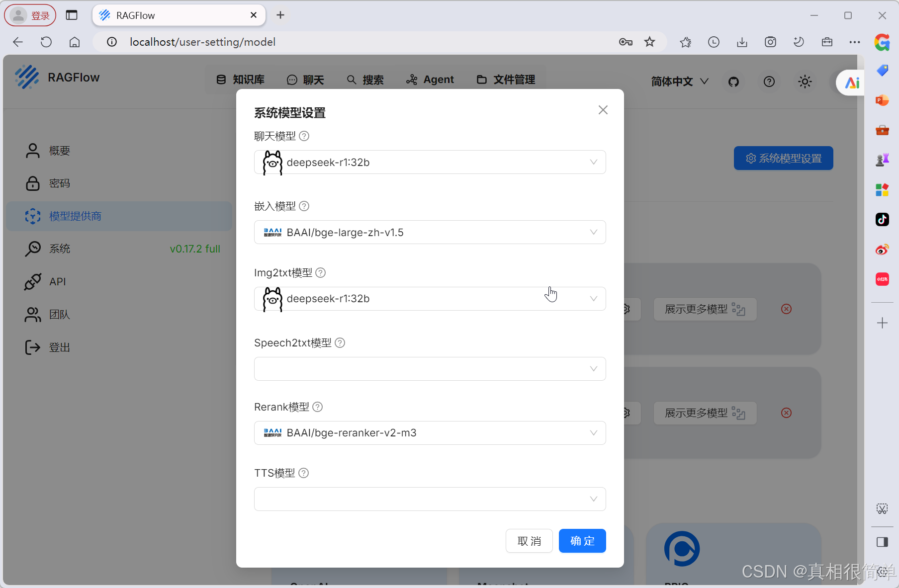Viewport: 899px width, 588px height.
Task: Select 概要 in the sidebar
Action: (x=119, y=151)
